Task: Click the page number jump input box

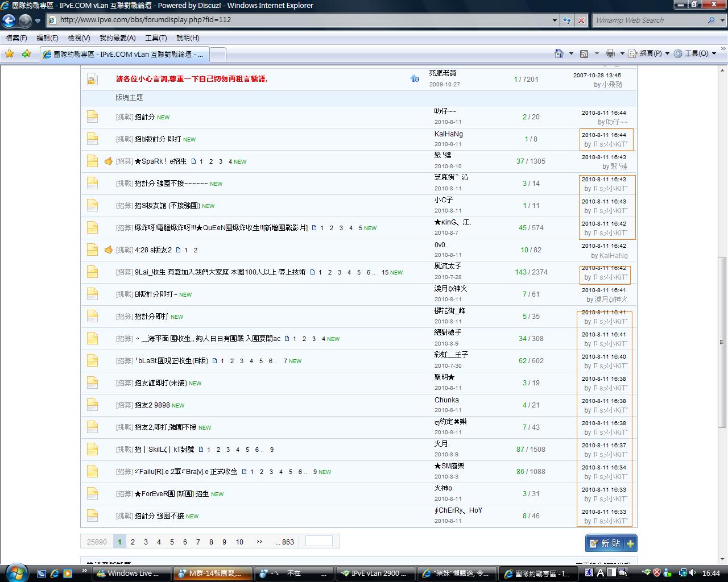Action: [x=318, y=541]
